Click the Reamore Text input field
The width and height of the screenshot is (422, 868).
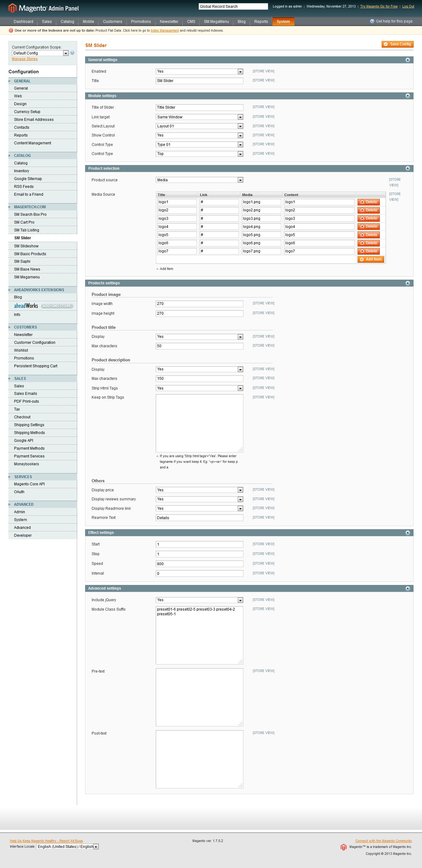(199, 518)
